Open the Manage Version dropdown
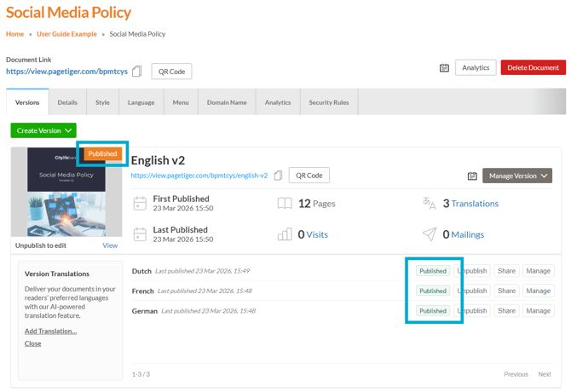The width and height of the screenshot is (571, 392). coord(517,176)
